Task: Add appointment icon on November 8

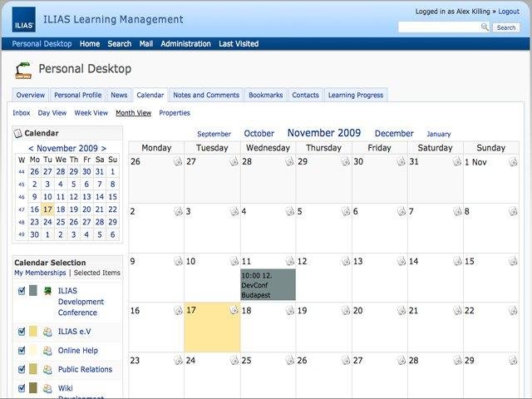Action: [513, 211]
